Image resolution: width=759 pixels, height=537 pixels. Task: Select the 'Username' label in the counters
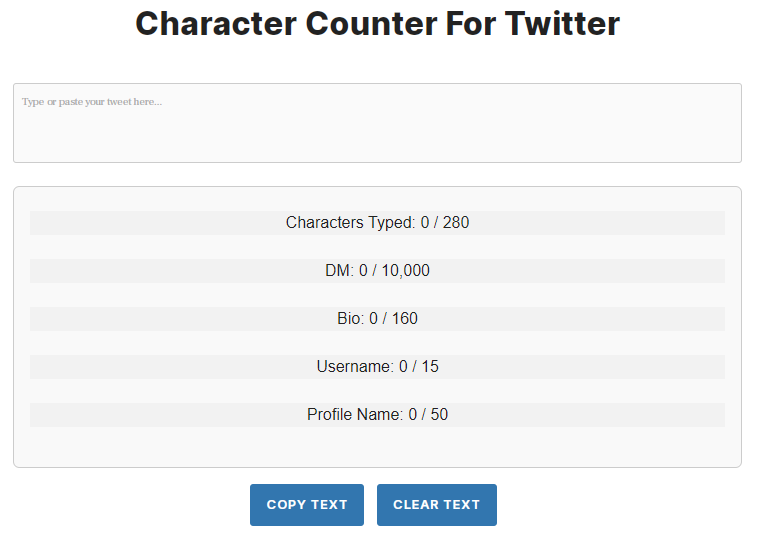[354, 367]
